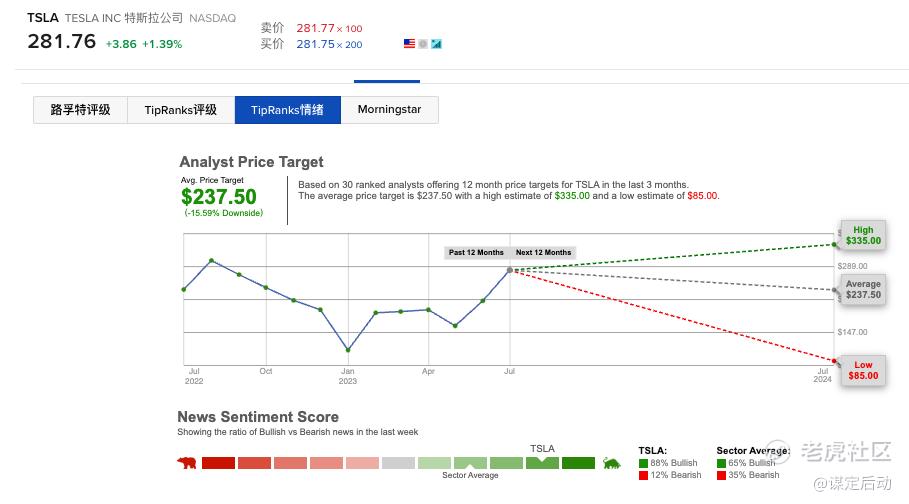Click the green bull sentiment icon
Image resolution: width=909 pixels, height=504 pixels.
[x=611, y=463]
